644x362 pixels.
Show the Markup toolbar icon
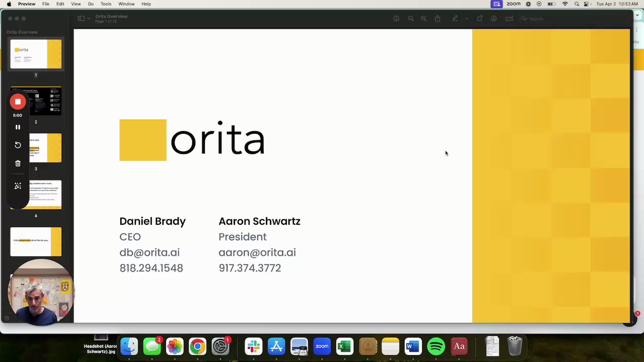(x=494, y=19)
